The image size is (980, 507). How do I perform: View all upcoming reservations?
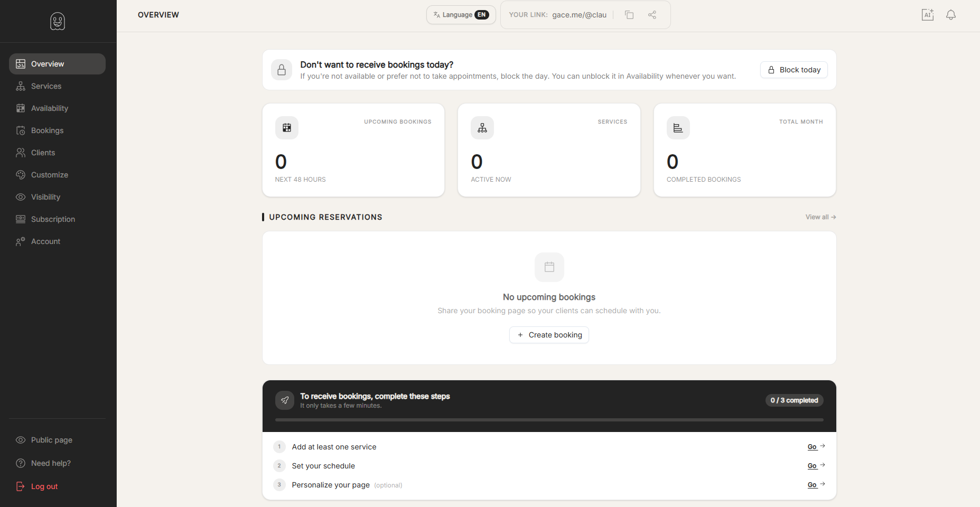(x=820, y=217)
